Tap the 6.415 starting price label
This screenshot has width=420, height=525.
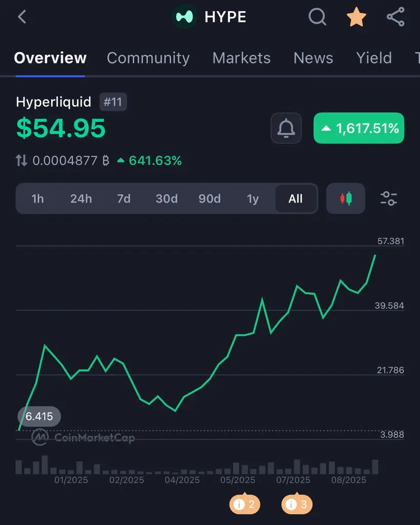[39, 416]
